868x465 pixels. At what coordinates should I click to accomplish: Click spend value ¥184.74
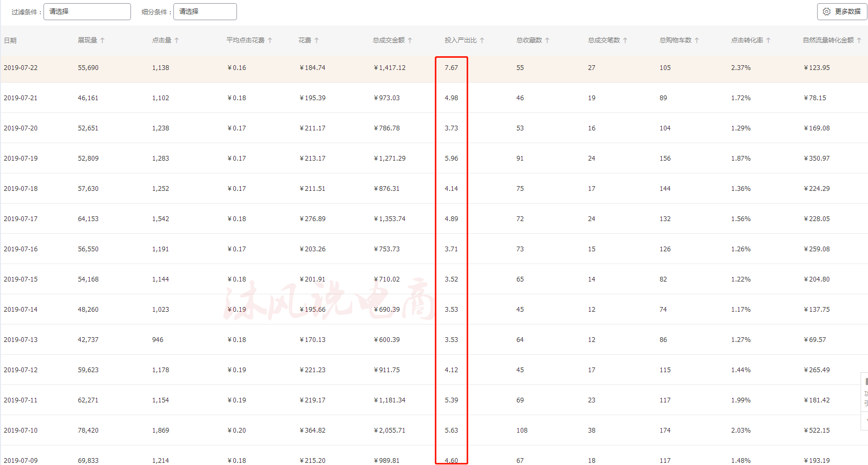(313, 68)
